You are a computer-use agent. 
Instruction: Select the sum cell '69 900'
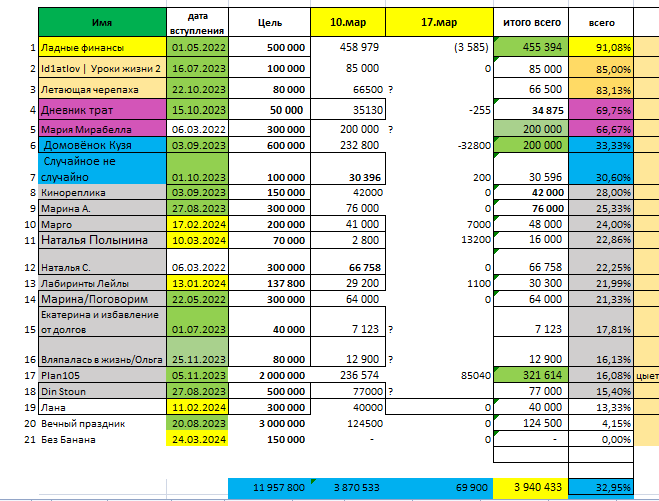pyautogui.click(x=439, y=488)
